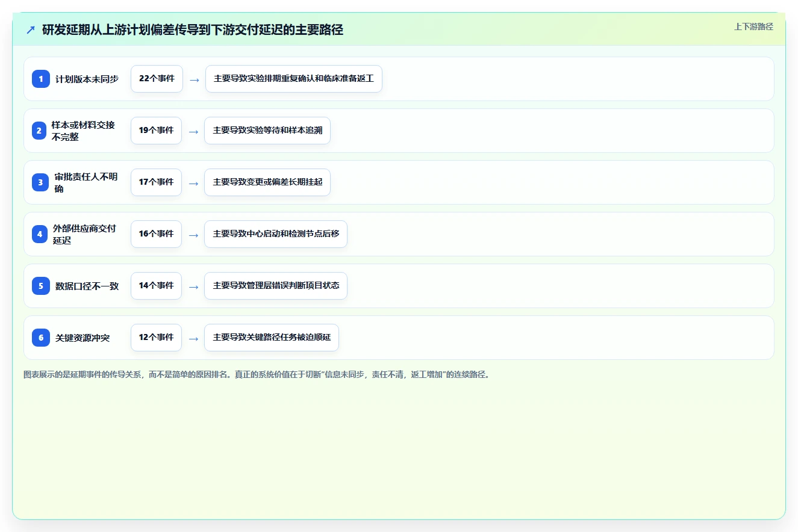
Task: Open the 主要导致关键路径任务被迫顺延 box
Action: point(272,338)
